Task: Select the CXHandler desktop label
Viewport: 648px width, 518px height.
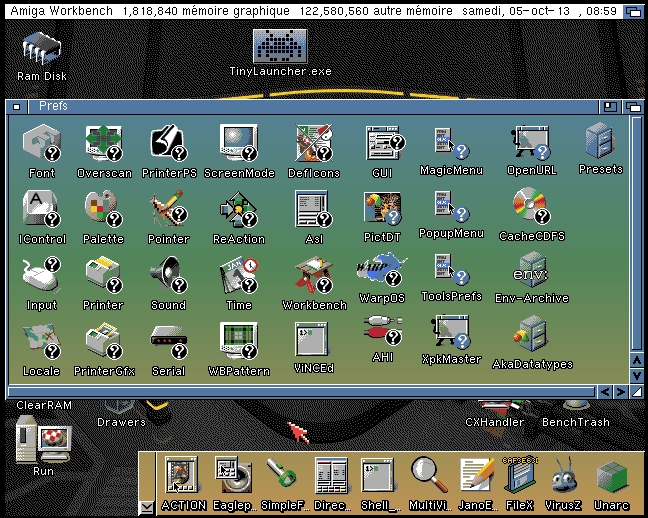Action: pos(494,422)
